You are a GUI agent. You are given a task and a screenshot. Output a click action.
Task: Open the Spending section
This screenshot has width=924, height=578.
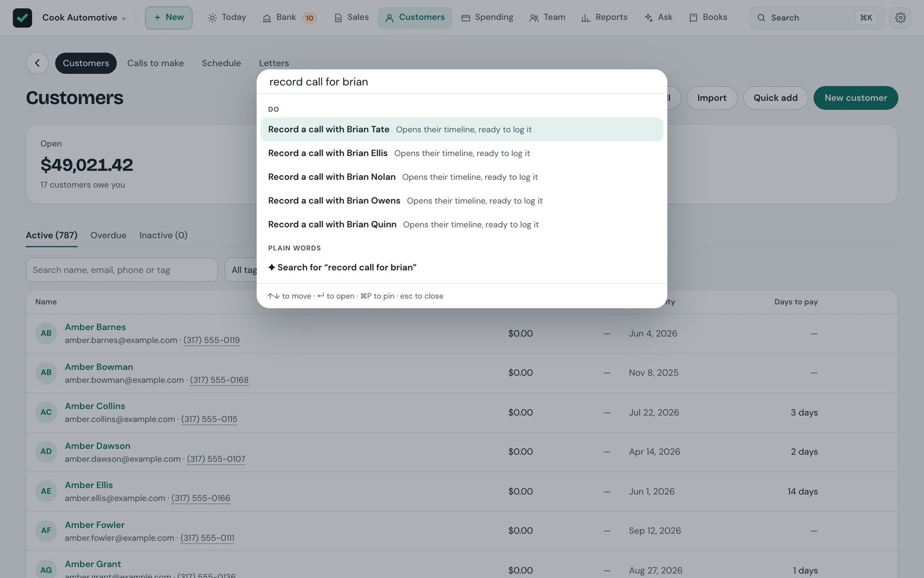point(487,17)
